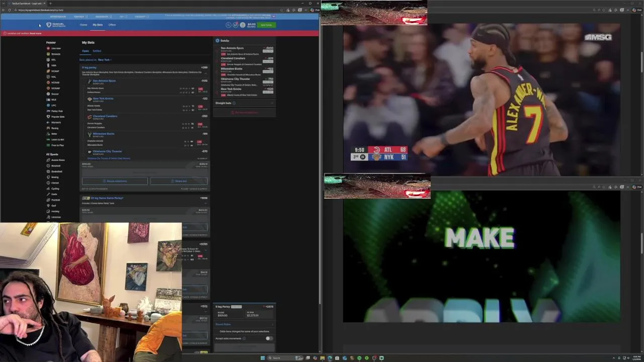The width and height of the screenshot is (644, 362).
Task: Switch to the Settled bets tab
Action: coord(97,51)
